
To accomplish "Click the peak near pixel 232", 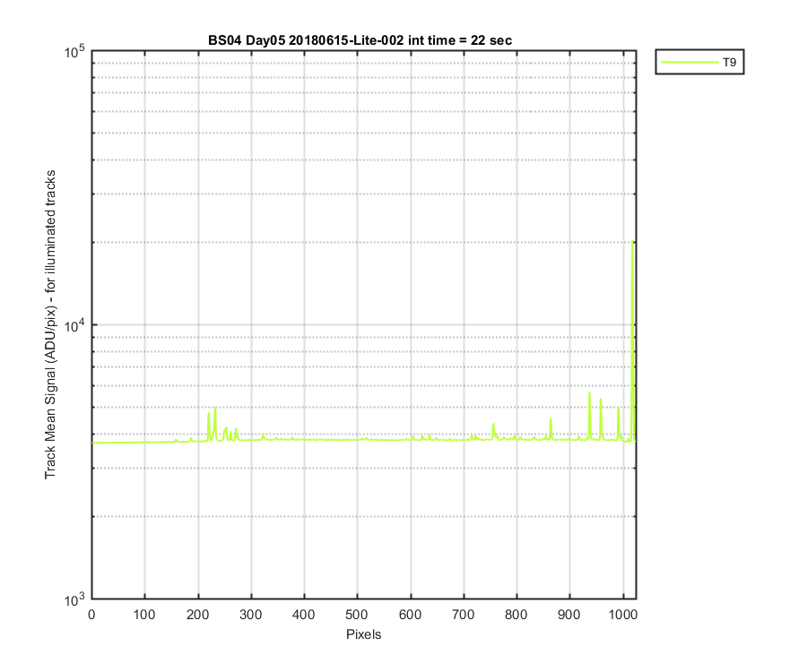I will click(x=215, y=408).
